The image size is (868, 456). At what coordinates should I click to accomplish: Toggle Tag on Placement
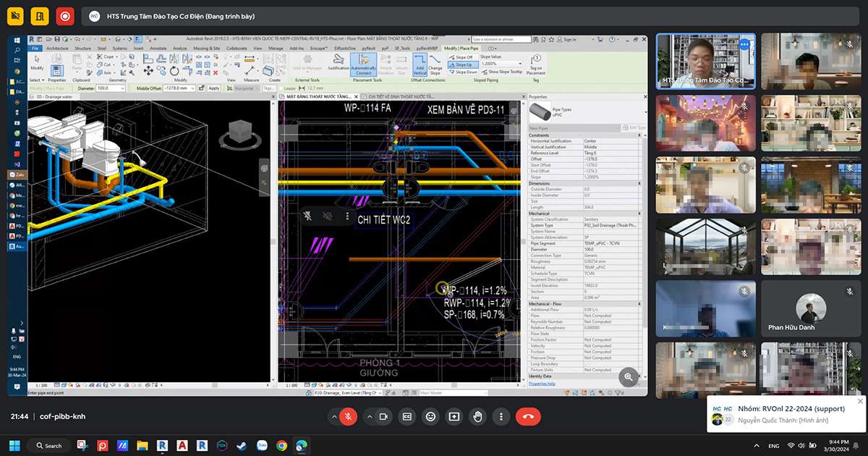pyautogui.click(x=536, y=64)
